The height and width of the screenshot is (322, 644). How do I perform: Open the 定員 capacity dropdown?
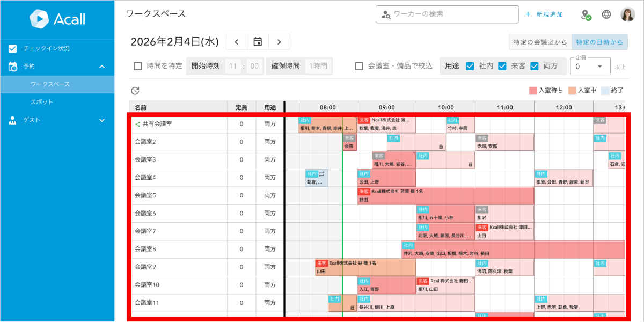(x=590, y=66)
